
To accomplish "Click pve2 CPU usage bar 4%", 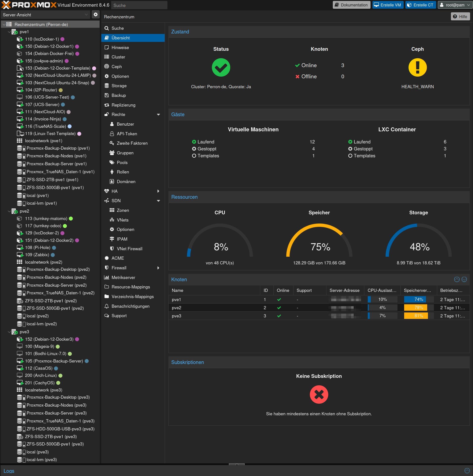I will click(382, 308).
